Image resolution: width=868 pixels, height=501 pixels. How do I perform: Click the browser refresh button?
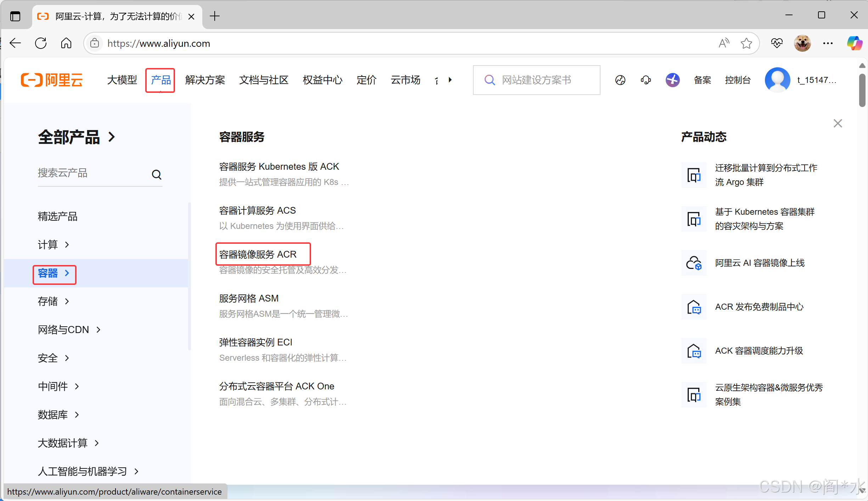pos(41,43)
